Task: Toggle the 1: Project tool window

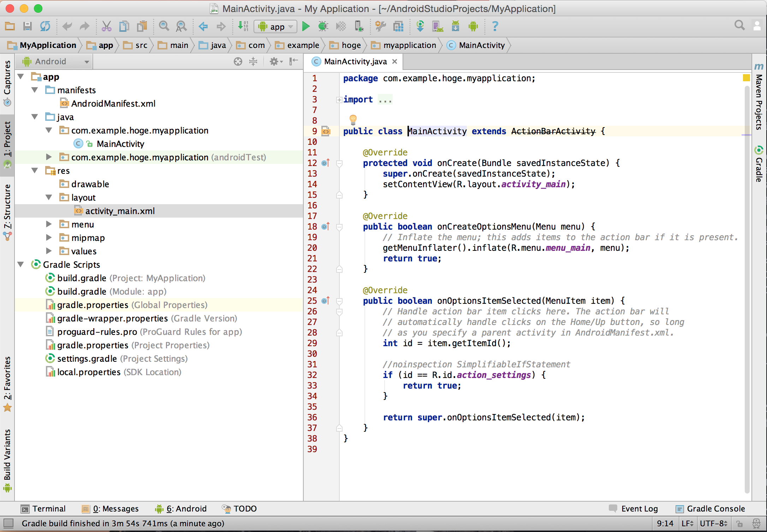Action: 7,145
